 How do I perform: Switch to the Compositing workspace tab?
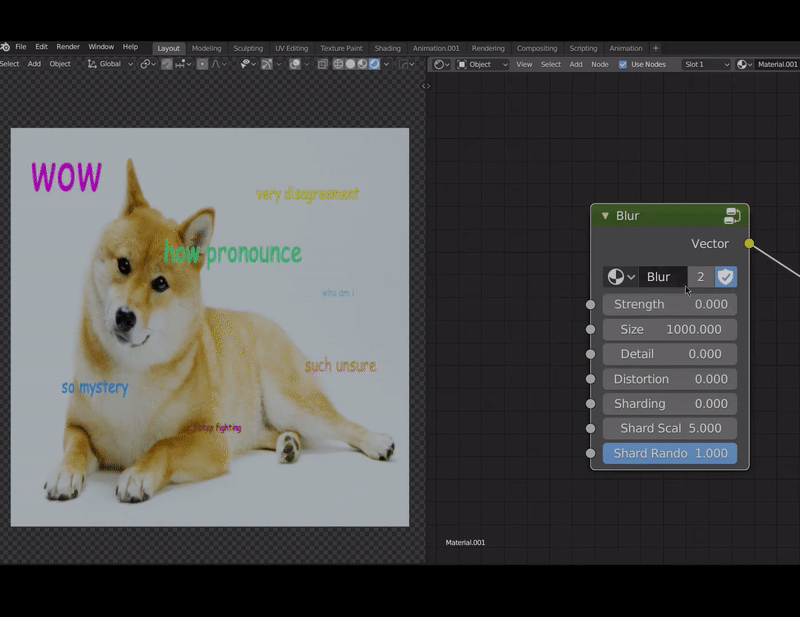coord(537,48)
